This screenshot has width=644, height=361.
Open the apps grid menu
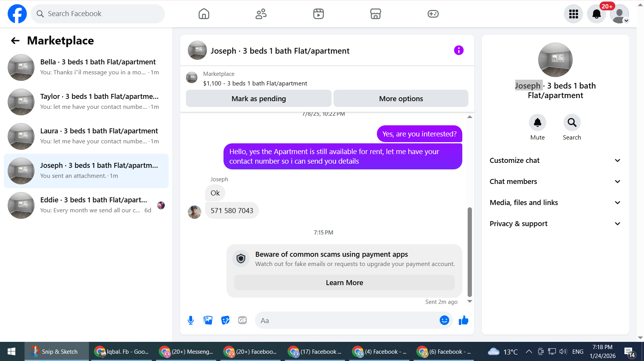(573, 14)
